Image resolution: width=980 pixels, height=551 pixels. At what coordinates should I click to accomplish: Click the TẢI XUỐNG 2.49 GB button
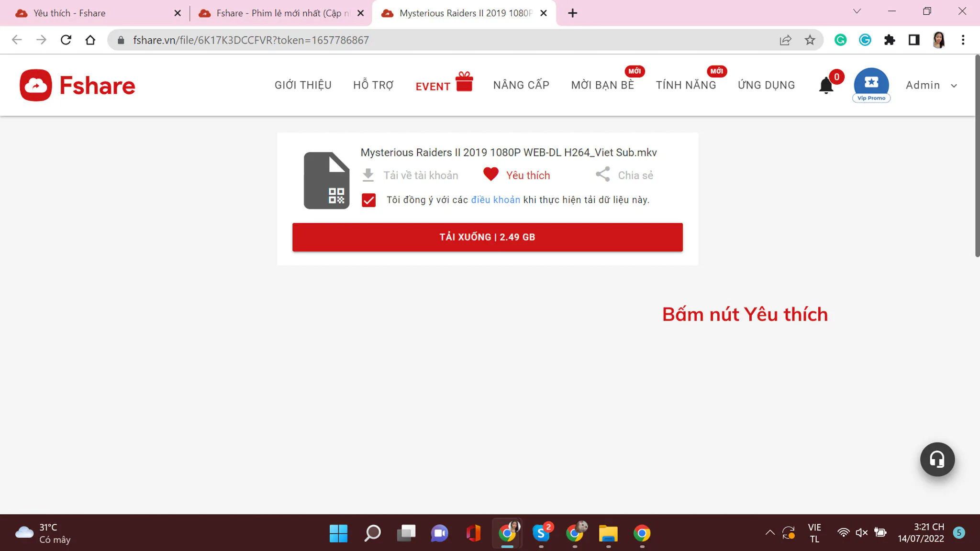(487, 237)
